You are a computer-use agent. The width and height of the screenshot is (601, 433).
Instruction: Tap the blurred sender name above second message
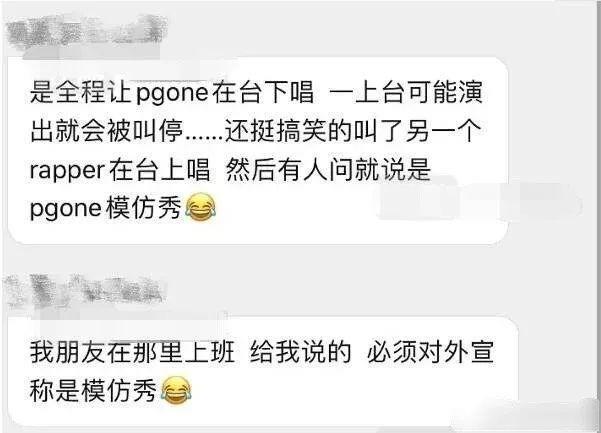[x=85, y=293]
